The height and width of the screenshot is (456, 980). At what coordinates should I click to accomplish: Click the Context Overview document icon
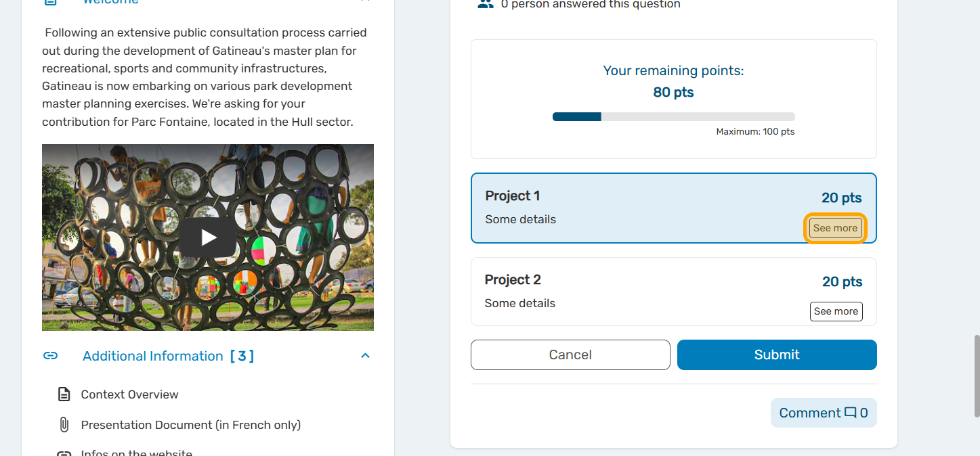(x=64, y=394)
